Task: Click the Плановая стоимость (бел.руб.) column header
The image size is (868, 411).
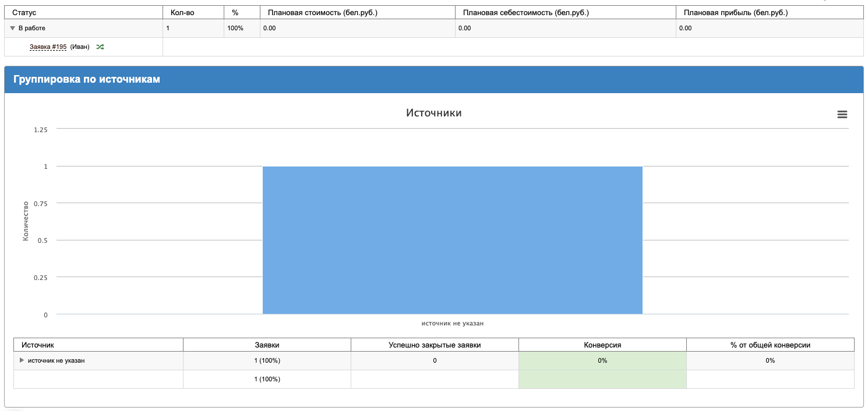Action: (x=322, y=12)
